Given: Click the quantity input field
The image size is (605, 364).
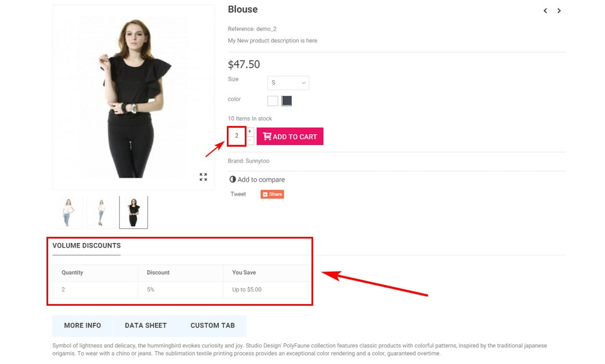Looking at the screenshot, I should pyautogui.click(x=237, y=136).
